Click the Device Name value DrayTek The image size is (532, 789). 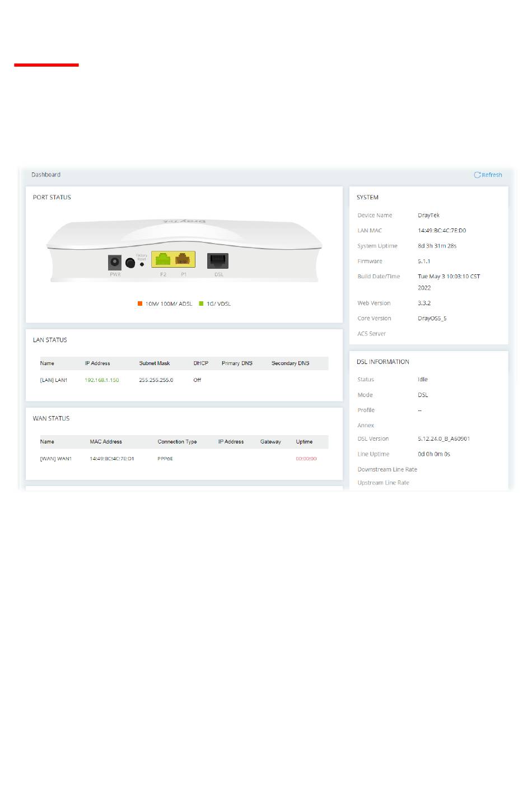point(428,215)
